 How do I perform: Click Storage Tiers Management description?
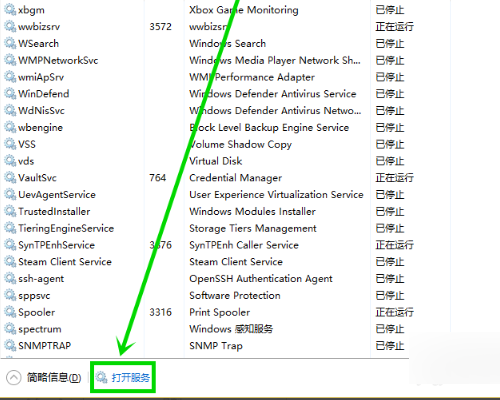(253, 228)
